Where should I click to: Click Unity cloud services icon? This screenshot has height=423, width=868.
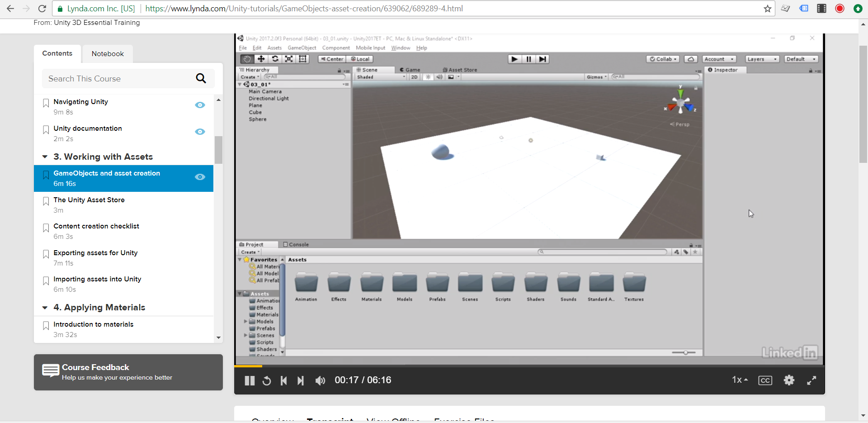(x=690, y=59)
